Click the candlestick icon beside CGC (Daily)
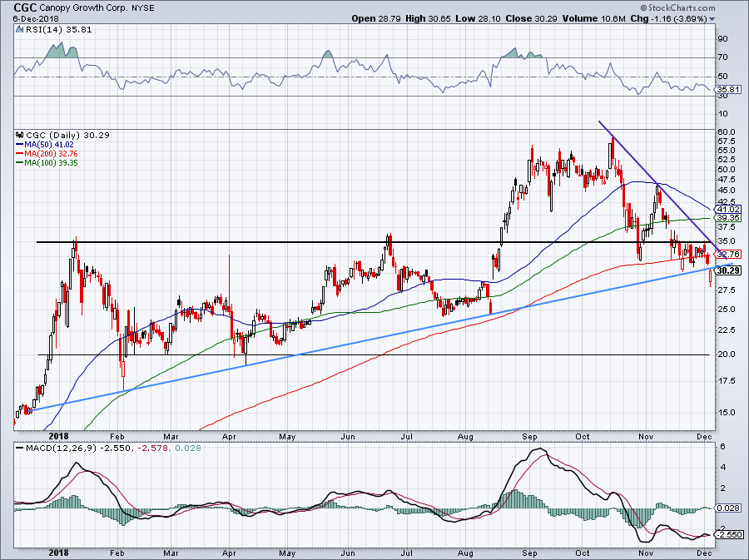The image size is (749, 560). [x=20, y=135]
